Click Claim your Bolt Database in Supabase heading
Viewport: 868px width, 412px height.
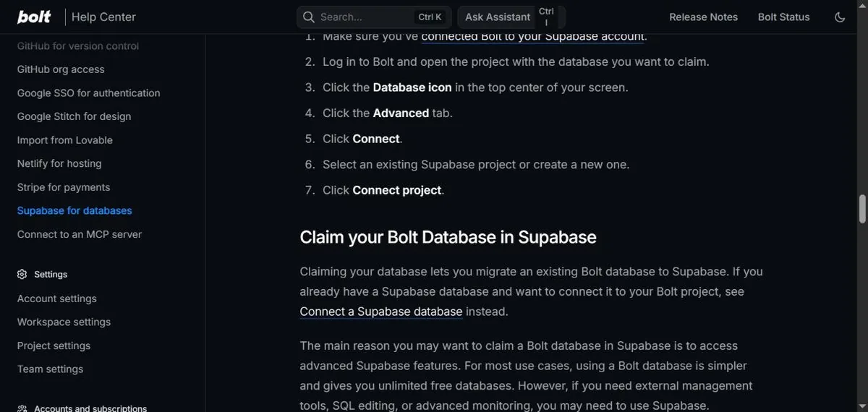pyautogui.click(x=448, y=237)
